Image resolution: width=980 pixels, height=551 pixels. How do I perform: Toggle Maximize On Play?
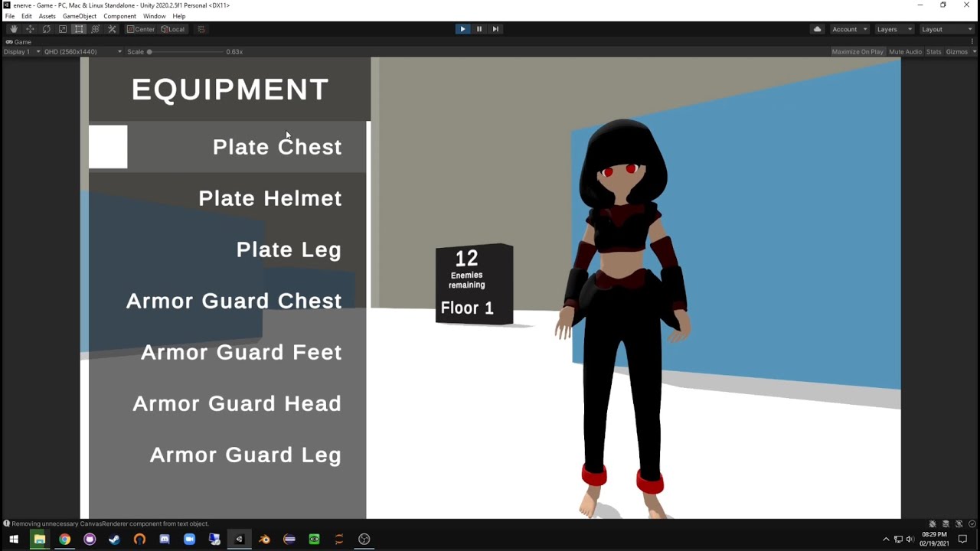pos(857,52)
